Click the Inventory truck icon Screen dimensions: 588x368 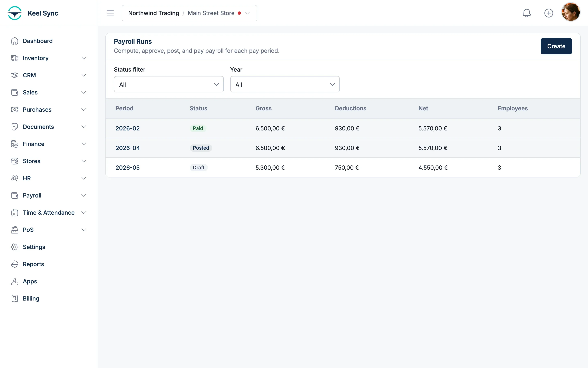[14, 58]
